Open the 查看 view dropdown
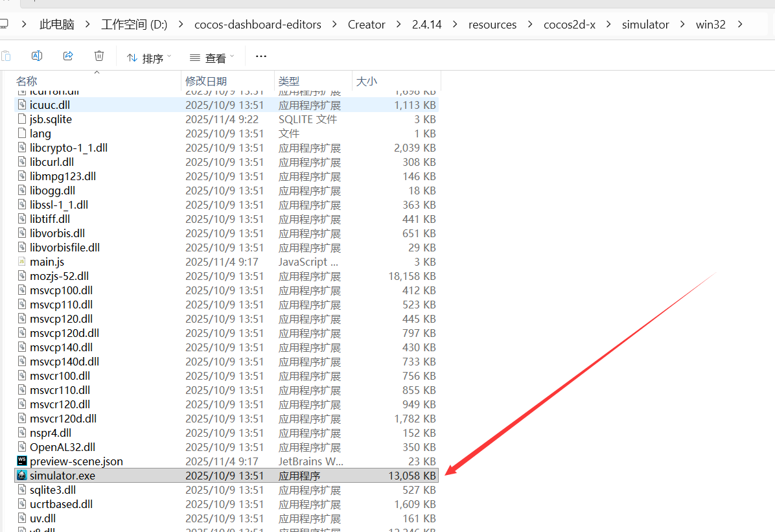 tap(212, 58)
